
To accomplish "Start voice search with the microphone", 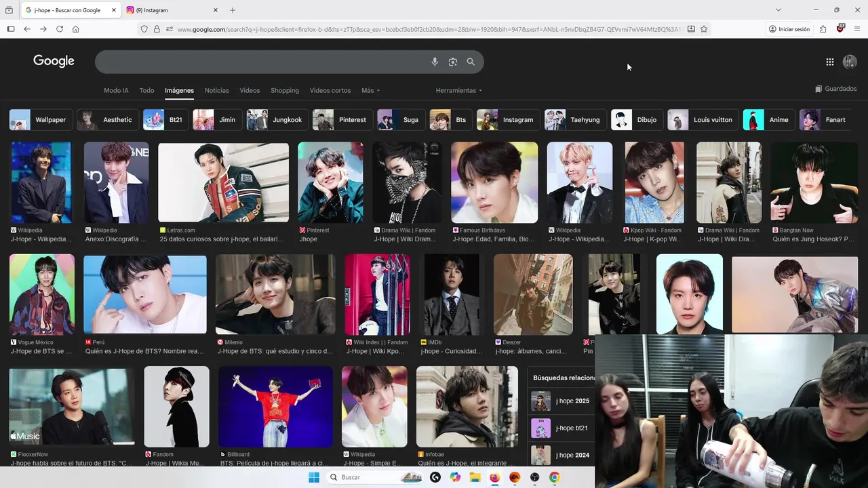I will point(435,62).
